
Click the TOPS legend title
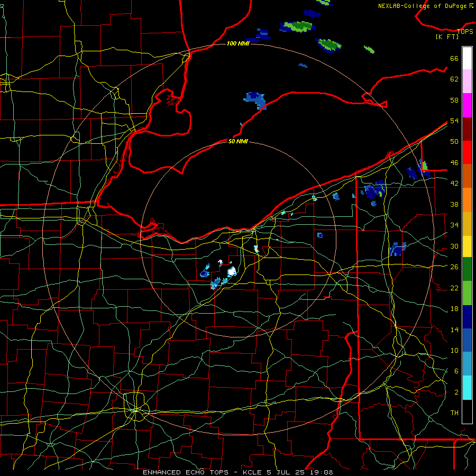[465, 31]
